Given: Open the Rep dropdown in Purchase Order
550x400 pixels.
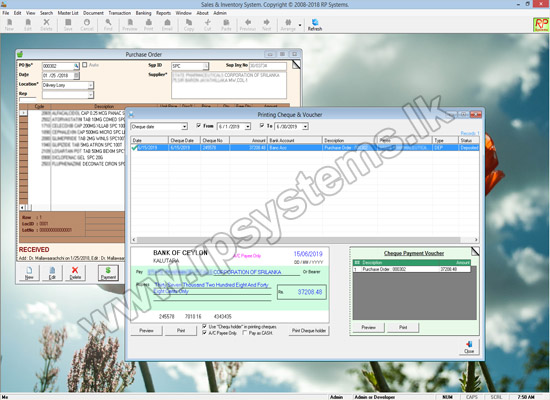Looking at the screenshot, I should 90,95.
